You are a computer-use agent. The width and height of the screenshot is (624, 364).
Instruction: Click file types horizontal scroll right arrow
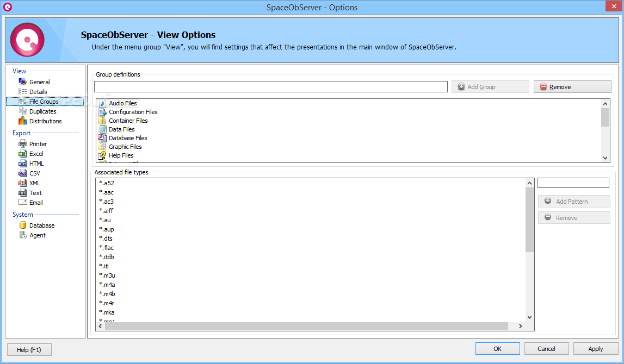(x=520, y=327)
